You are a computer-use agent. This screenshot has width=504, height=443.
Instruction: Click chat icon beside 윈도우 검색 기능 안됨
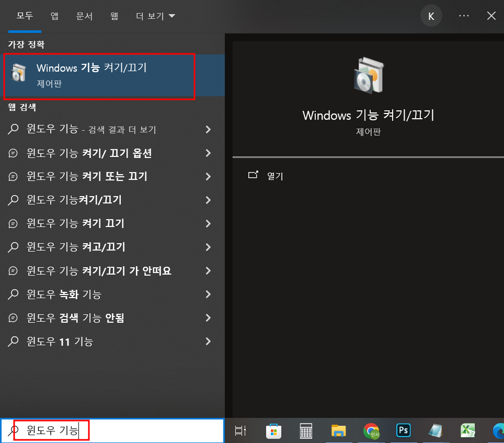[x=13, y=317]
